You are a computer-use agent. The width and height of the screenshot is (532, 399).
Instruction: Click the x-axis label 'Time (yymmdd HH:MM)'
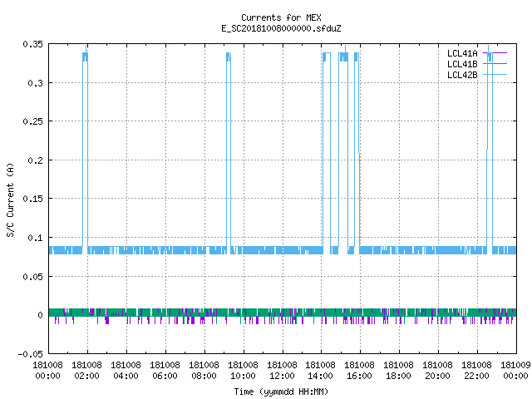[x=281, y=392]
